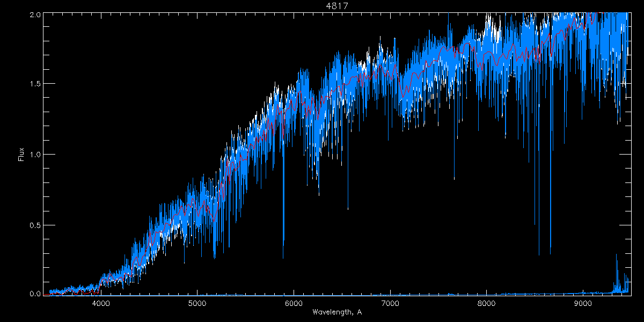Click the "Flux" y-axis label
The height and width of the screenshot is (322, 644).
pos(21,154)
